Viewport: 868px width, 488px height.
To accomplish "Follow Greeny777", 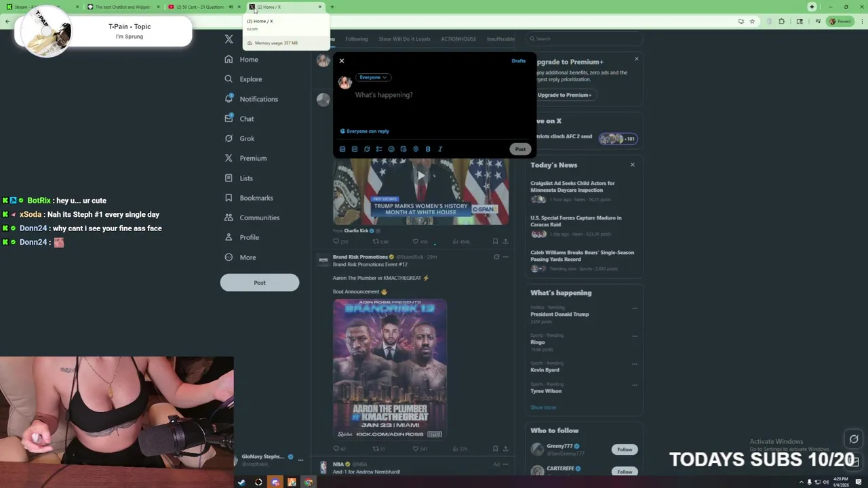I will pos(625,449).
